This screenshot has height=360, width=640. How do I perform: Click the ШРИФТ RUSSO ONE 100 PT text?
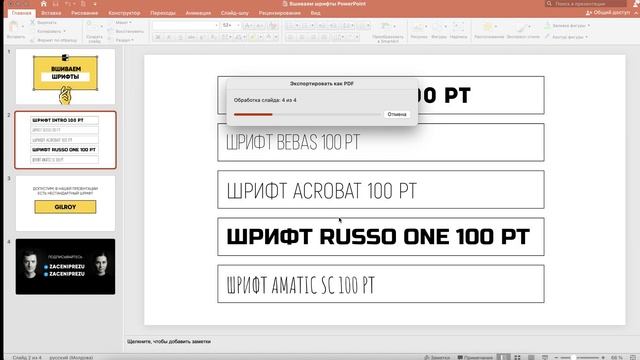[378, 237]
